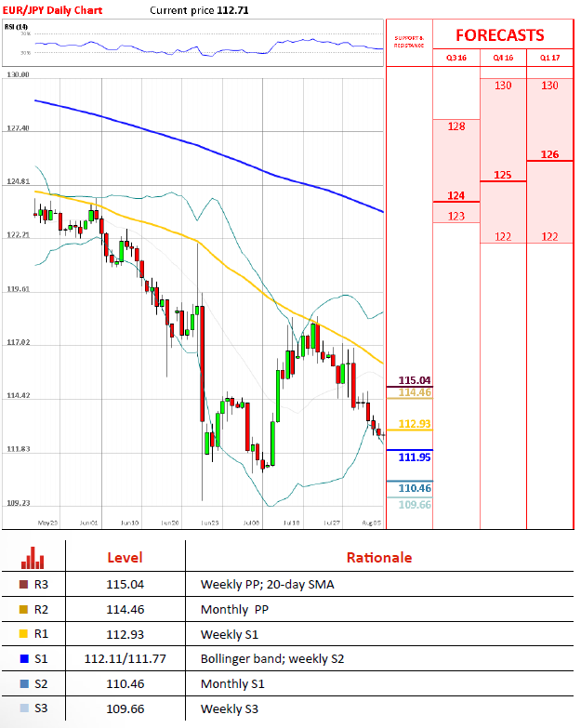Click the S3 light blue color swatch
Screen dimensions: 581x728
point(24,708)
